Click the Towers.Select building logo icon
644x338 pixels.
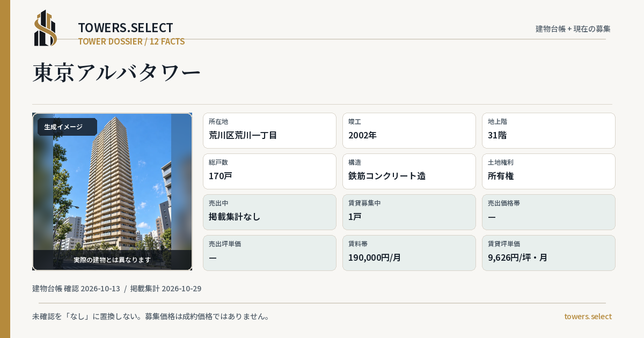46,28
